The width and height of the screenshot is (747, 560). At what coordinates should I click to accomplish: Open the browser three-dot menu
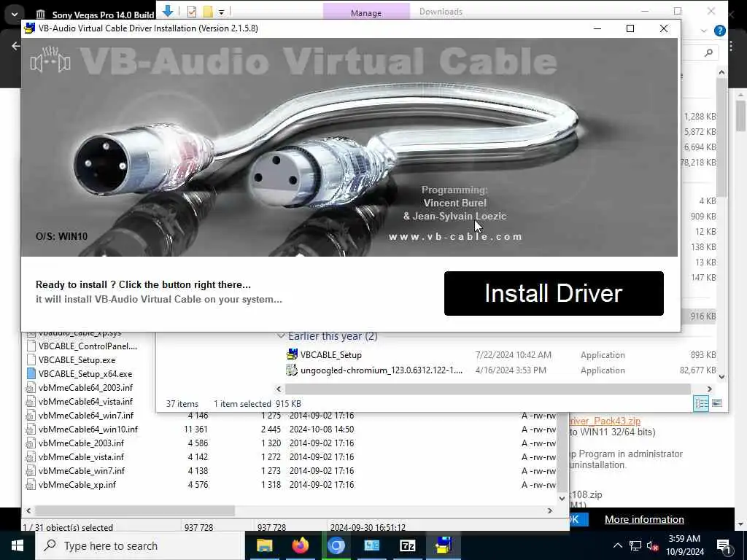[731, 46]
